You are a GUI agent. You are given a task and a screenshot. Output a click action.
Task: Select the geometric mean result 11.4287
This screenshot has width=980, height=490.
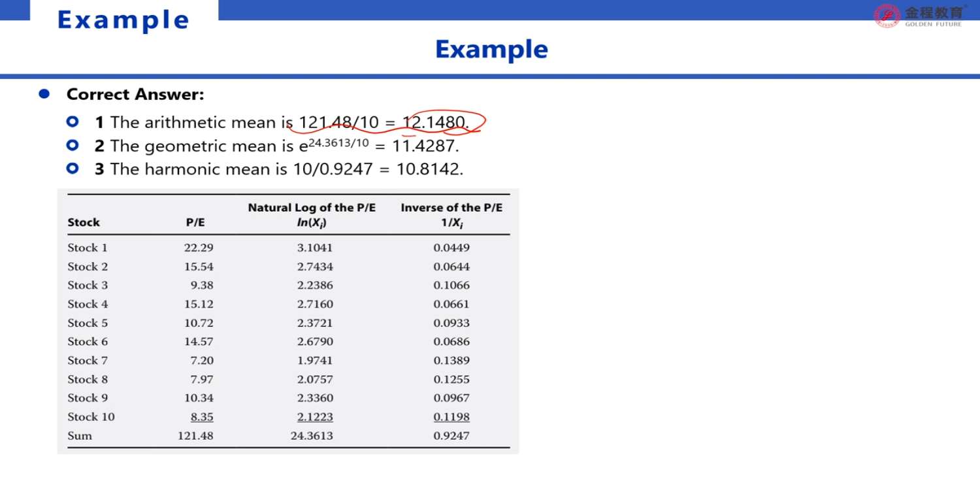425,146
